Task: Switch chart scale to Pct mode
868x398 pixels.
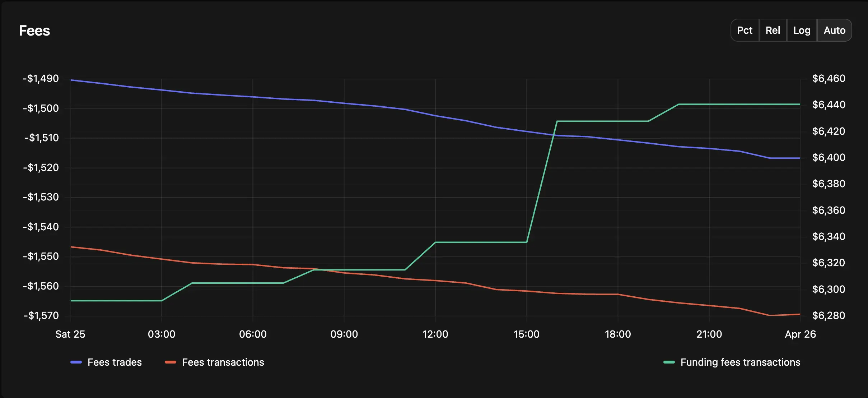Action: tap(745, 30)
